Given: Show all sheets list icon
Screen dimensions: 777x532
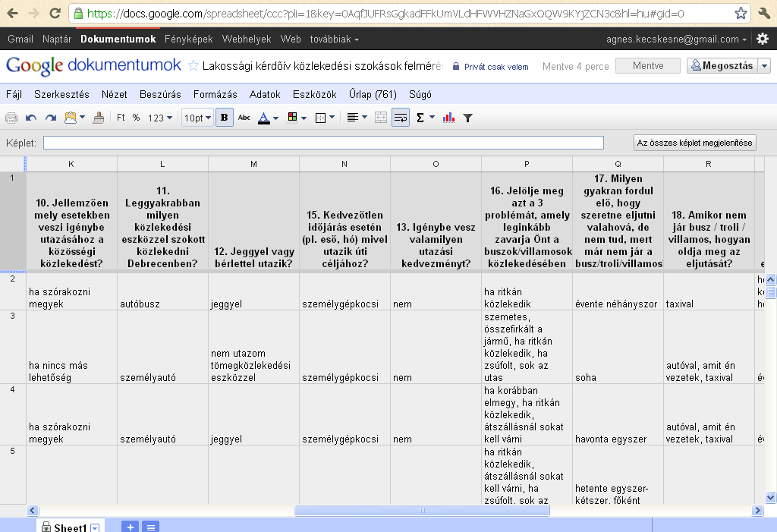Looking at the screenshot, I should (x=151, y=527).
